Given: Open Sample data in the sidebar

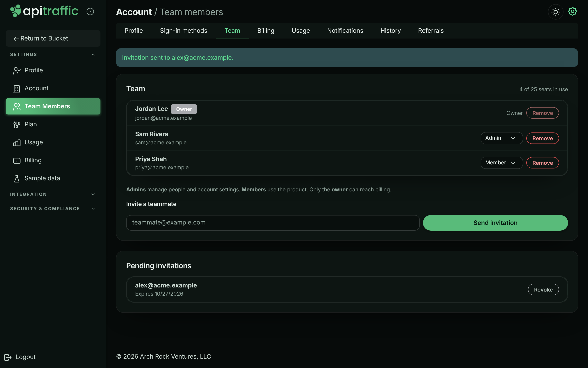Looking at the screenshot, I should [53, 178].
